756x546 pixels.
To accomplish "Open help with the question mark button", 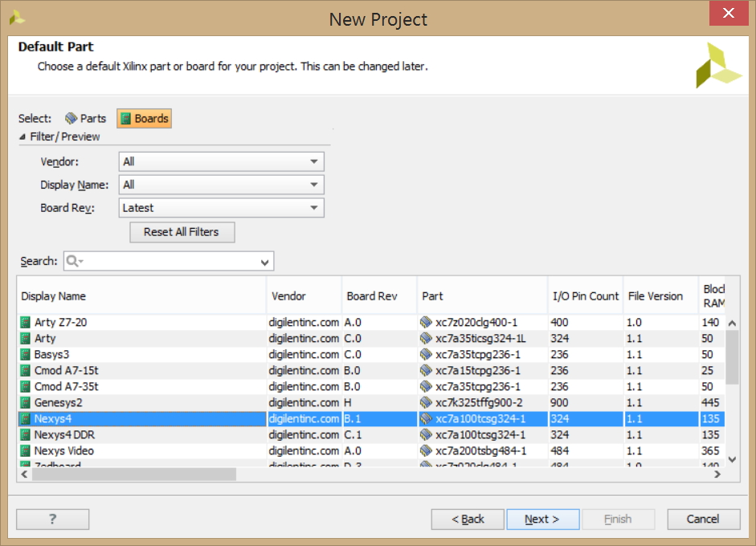I will pos(52,519).
